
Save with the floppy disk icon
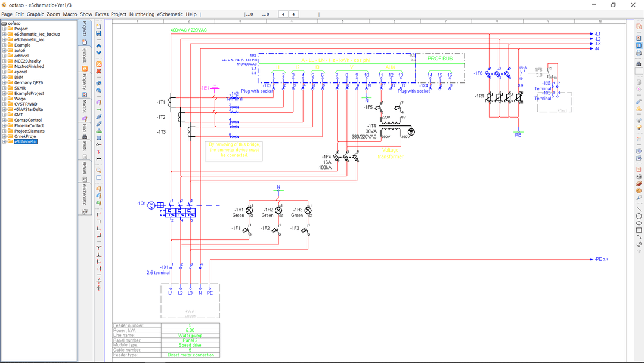[x=98, y=33]
